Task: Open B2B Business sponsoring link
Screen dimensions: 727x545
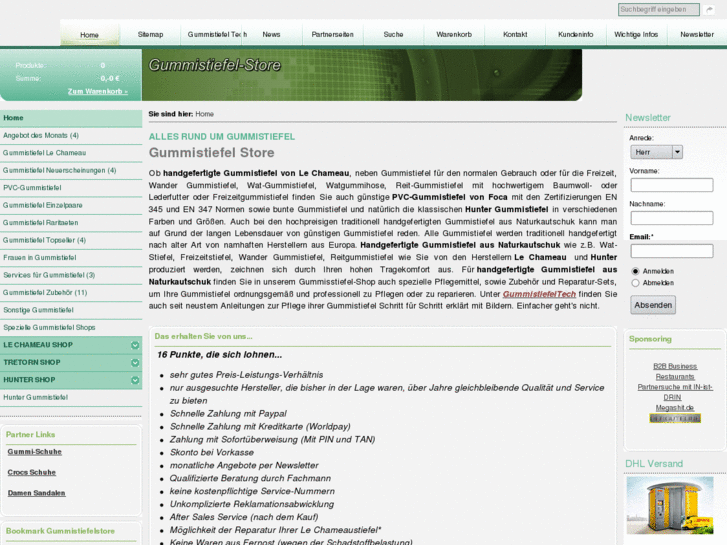Action: click(675, 366)
